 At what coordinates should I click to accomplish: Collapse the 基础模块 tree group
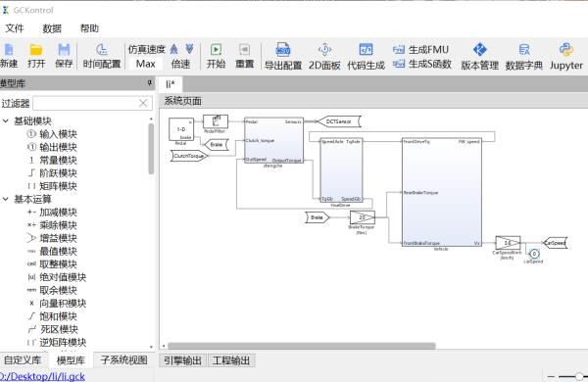6,120
